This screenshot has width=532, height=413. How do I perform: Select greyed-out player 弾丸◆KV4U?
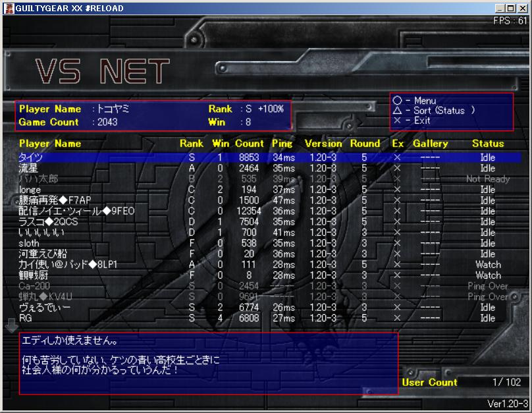pyautogui.click(x=270, y=297)
